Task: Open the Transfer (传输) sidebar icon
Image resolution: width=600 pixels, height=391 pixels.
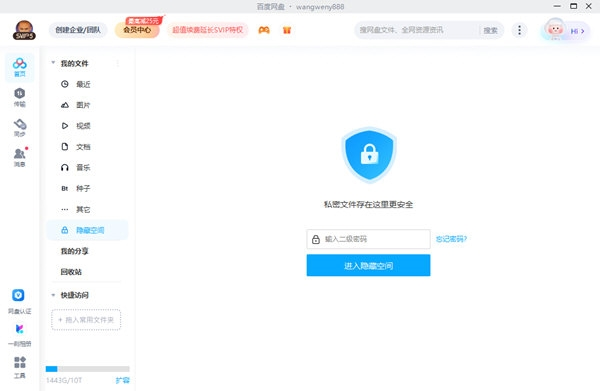Action: tap(20, 98)
